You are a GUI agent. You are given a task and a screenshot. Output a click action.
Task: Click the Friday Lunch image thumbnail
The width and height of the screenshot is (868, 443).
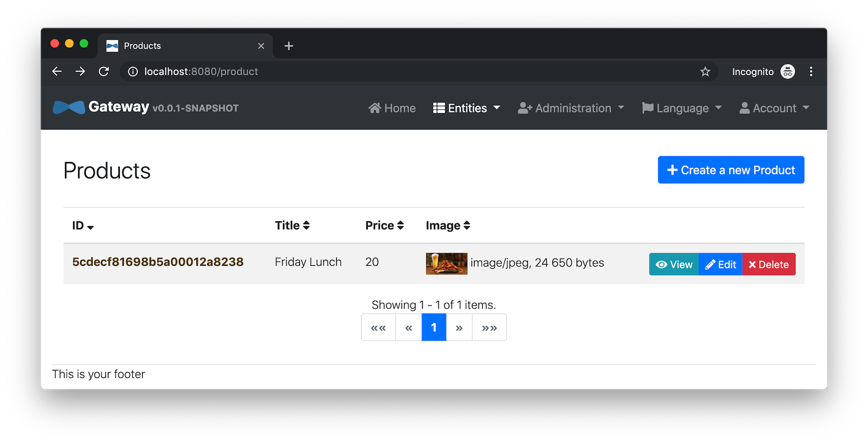[x=446, y=264]
